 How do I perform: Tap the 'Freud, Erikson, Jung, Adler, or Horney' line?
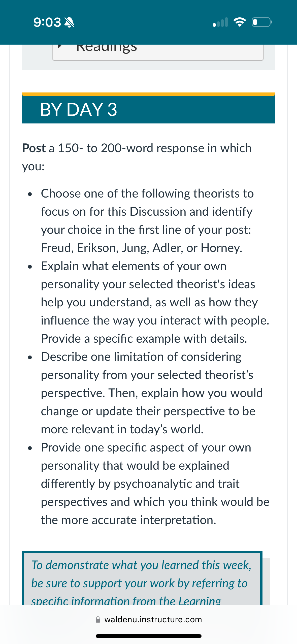[142, 248]
